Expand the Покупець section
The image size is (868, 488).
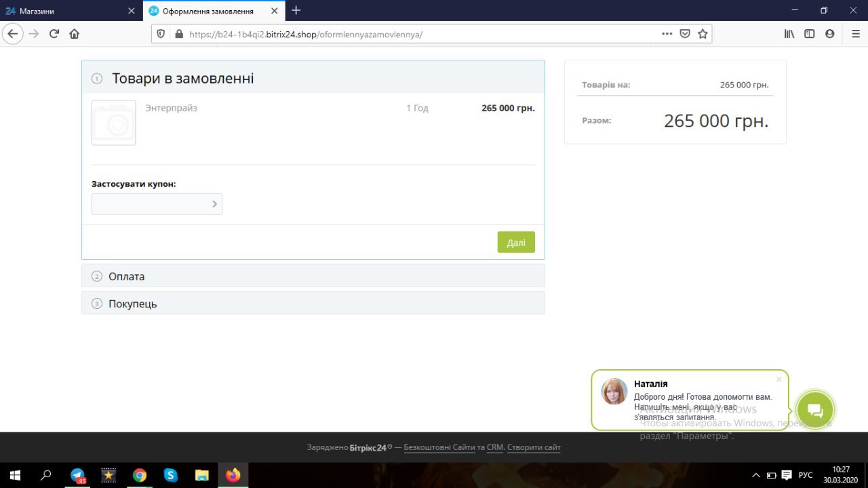click(313, 303)
